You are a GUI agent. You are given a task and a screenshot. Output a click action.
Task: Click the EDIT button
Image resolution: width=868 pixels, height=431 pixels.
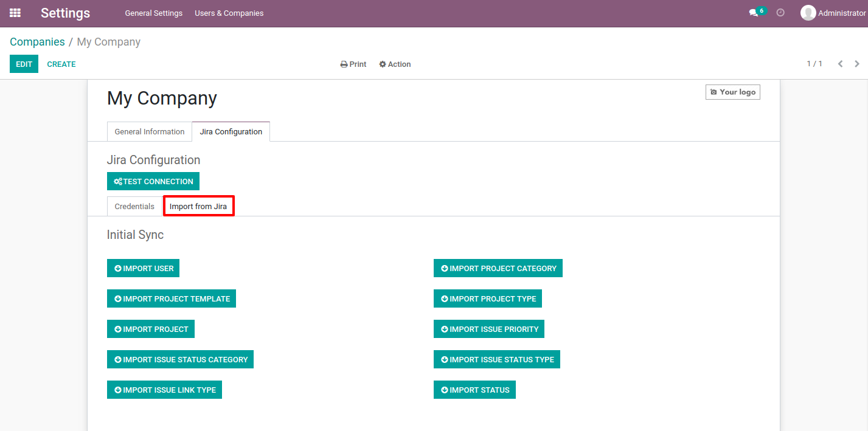24,64
